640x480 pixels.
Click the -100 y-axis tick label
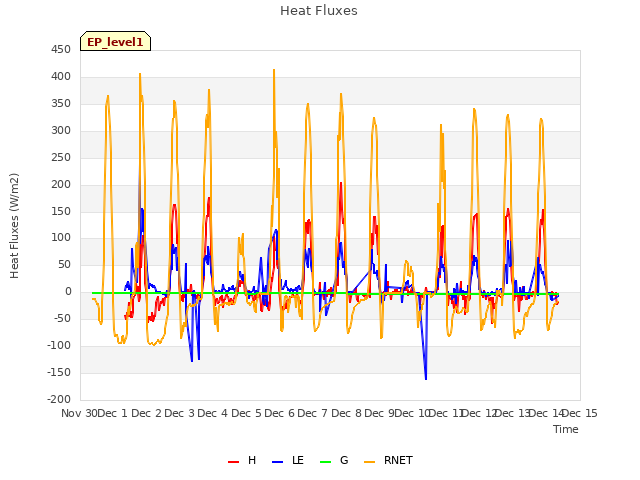point(59,345)
